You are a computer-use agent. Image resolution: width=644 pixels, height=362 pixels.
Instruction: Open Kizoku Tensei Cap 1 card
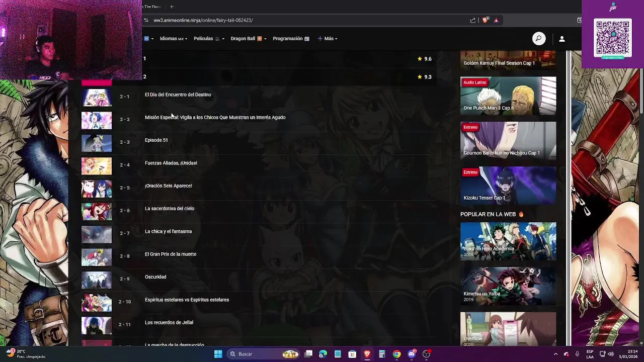point(508,186)
